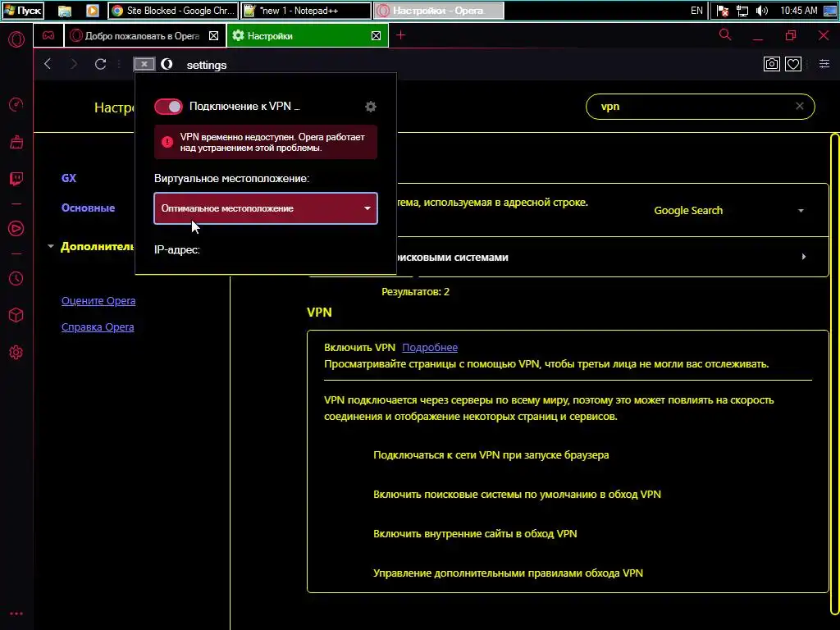This screenshot has height=630, width=840.
Task: Click the Opera O icon in address bar
Action: click(x=167, y=64)
